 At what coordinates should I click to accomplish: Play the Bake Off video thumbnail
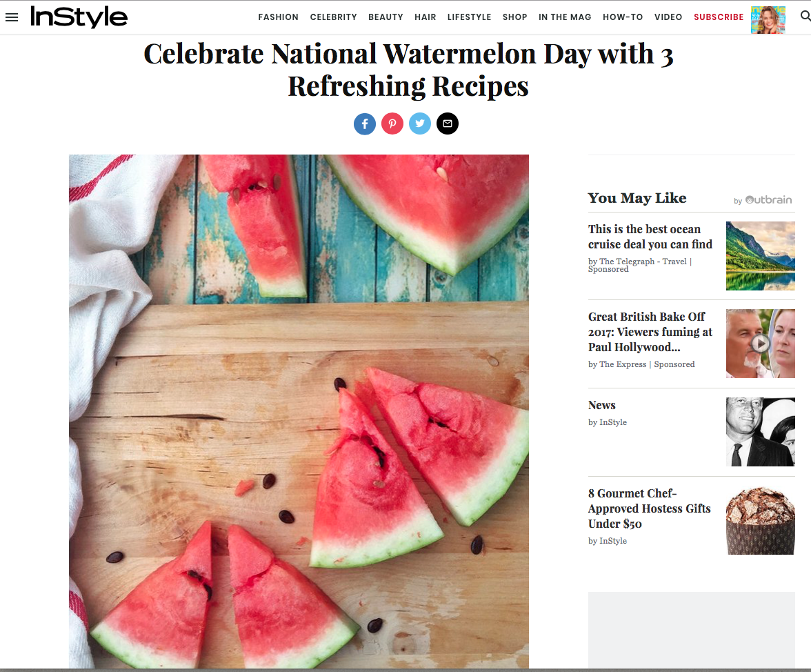760,343
